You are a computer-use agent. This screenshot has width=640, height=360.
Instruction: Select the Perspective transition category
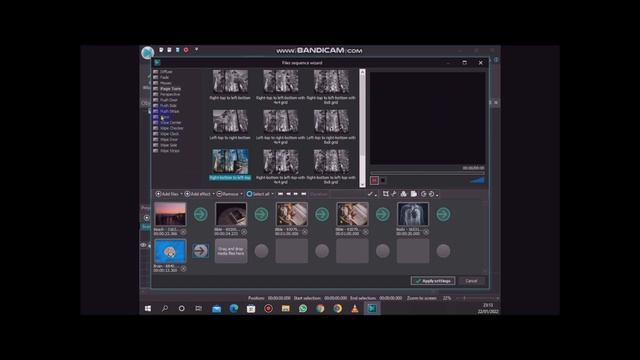[x=167, y=94]
